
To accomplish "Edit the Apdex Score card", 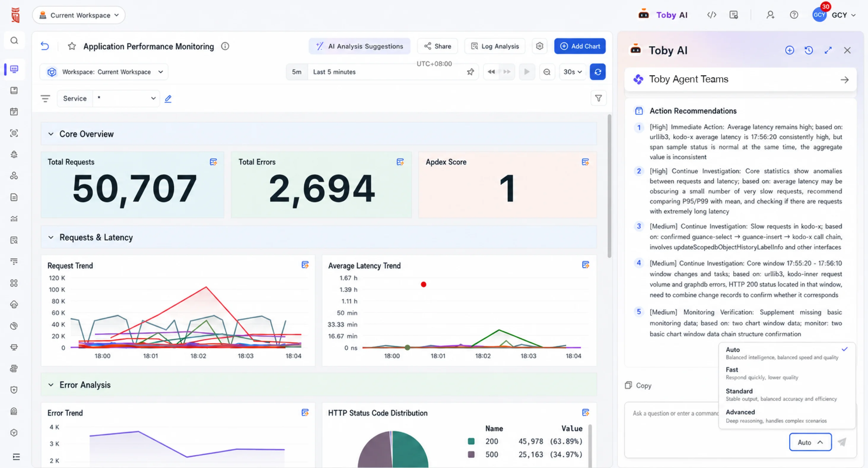I will 585,162.
